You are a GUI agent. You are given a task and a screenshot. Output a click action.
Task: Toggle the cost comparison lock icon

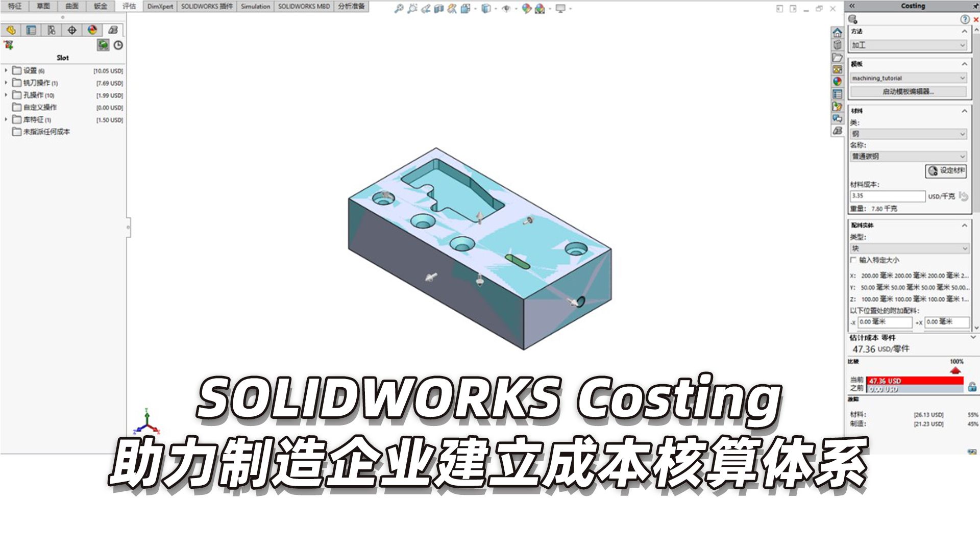972,386
